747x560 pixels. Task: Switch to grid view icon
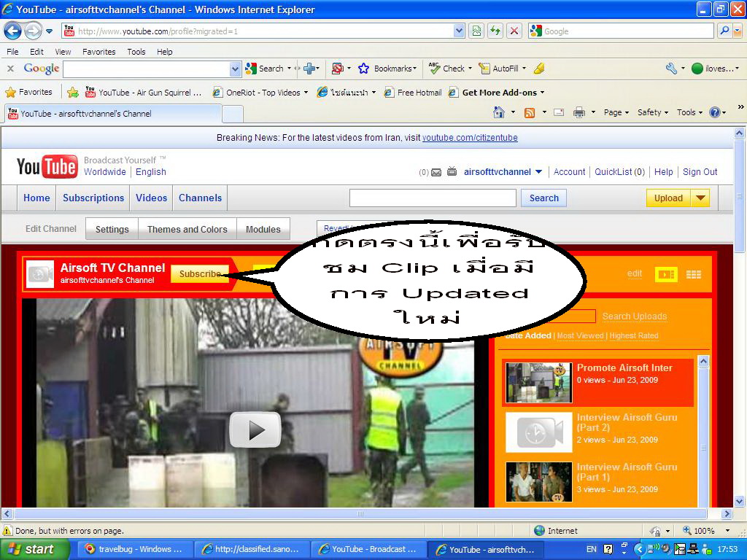click(693, 274)
